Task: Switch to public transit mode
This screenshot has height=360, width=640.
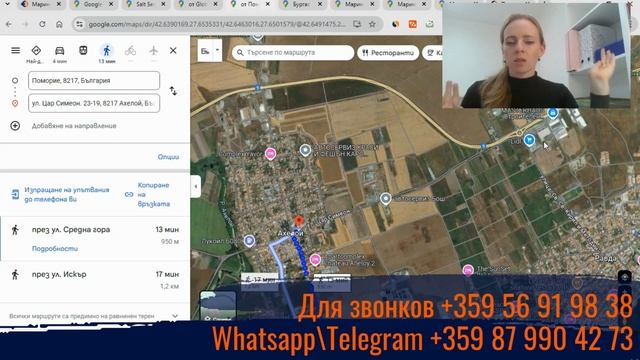Action: 83,51
